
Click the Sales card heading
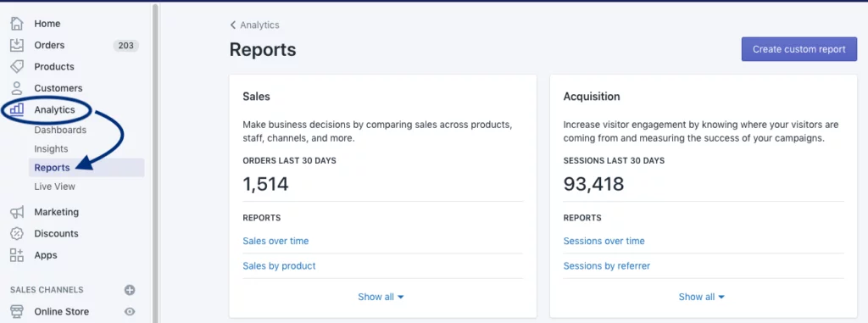(256, 97)
